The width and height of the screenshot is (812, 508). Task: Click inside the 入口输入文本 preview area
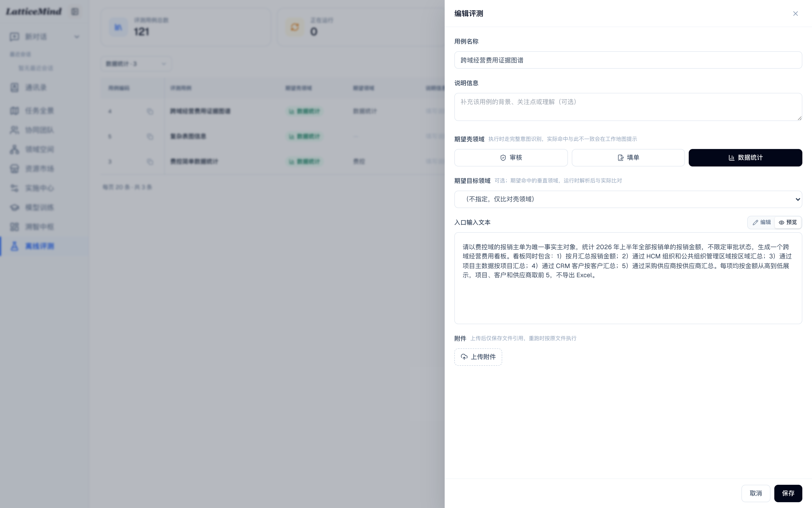point(628,278)
